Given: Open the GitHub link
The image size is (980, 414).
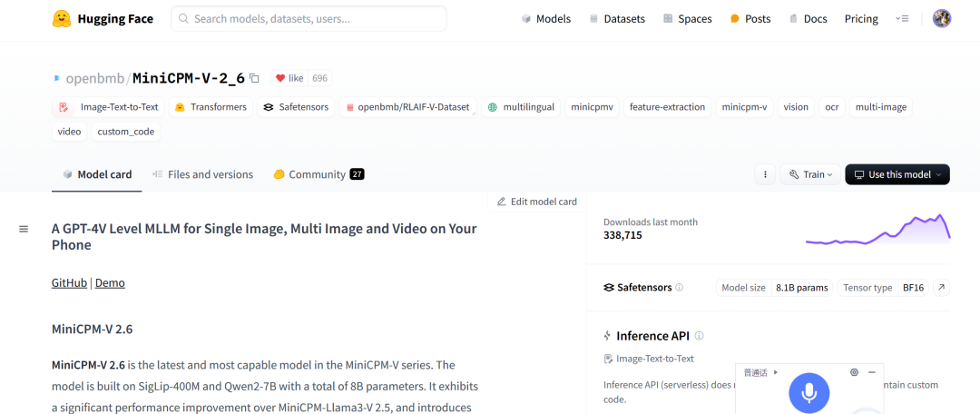Looking at the screenshot, I should pyautogui.click(x=69, y=282).
